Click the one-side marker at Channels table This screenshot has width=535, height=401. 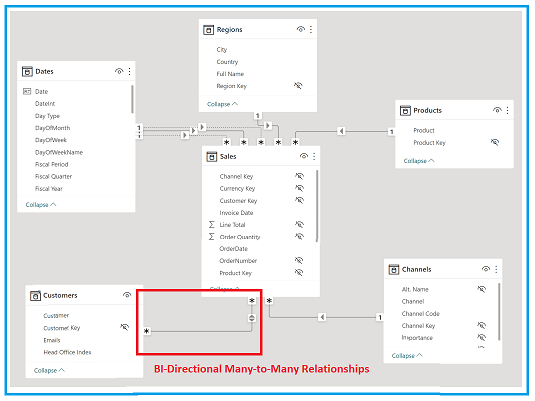tap(380, 317)
